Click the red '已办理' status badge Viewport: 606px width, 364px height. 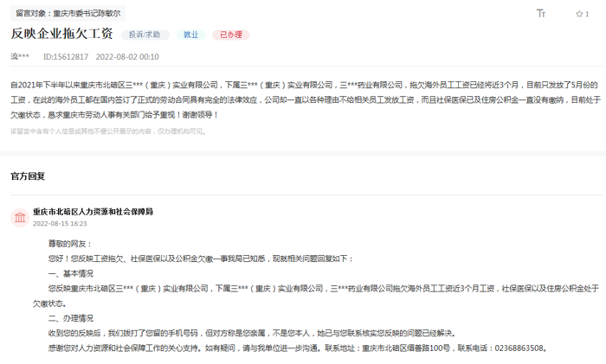(x=230, y=35)
